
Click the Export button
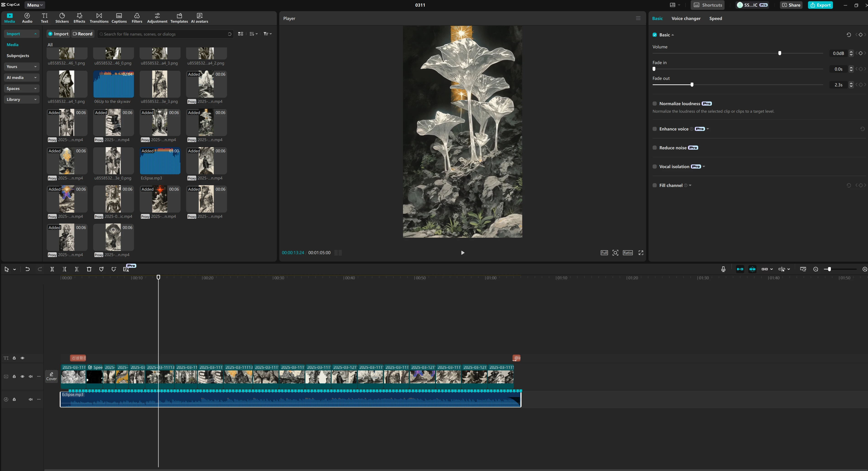tap(820, 5)
